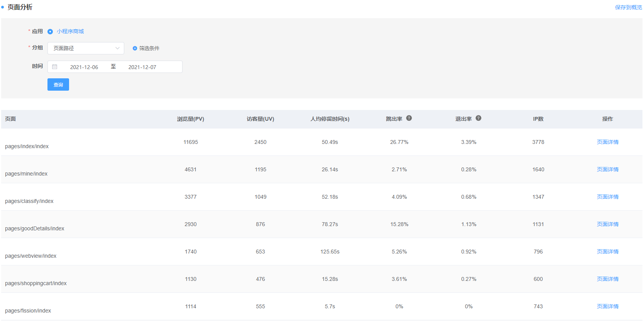Click the 退出率 column header text
644x321 pixels.
[x=463, y=119]
